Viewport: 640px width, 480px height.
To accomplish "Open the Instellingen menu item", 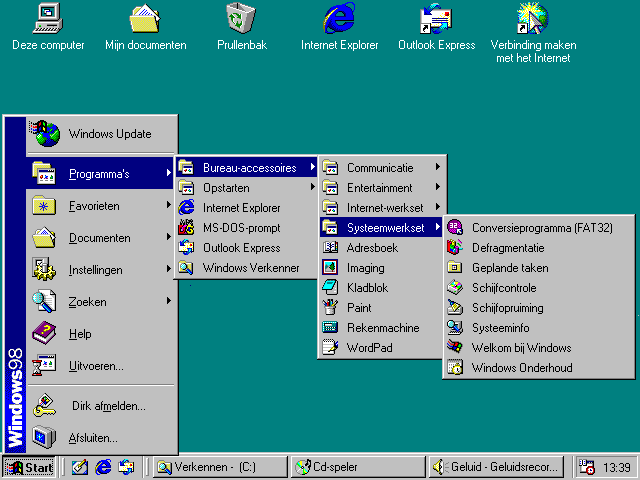I will 100,269.
